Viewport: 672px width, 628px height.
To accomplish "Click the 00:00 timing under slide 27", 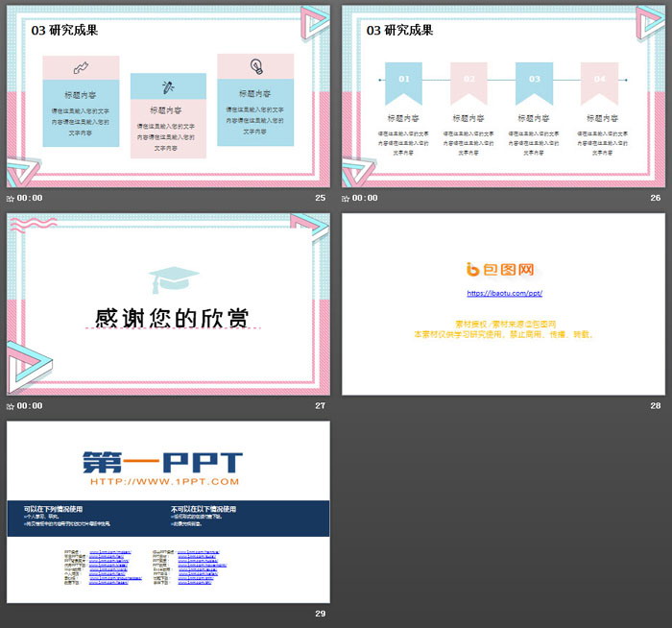I will [30, 405].
